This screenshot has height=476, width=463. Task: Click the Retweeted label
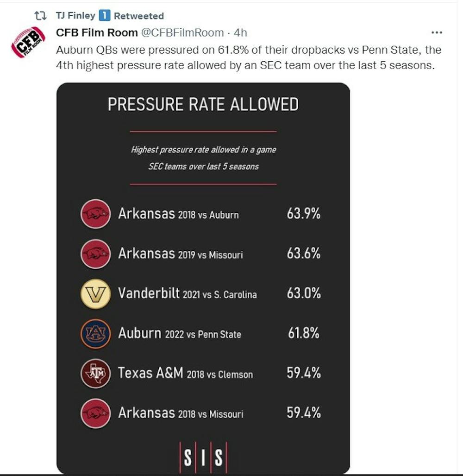click(139, 16)
